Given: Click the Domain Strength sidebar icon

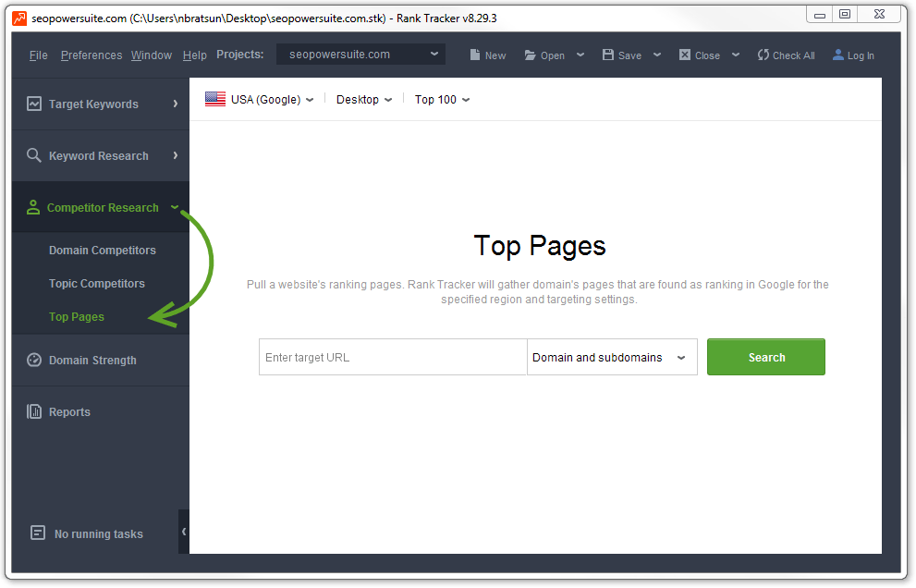Looking at the screenshot, I should (x=32, y=360).
